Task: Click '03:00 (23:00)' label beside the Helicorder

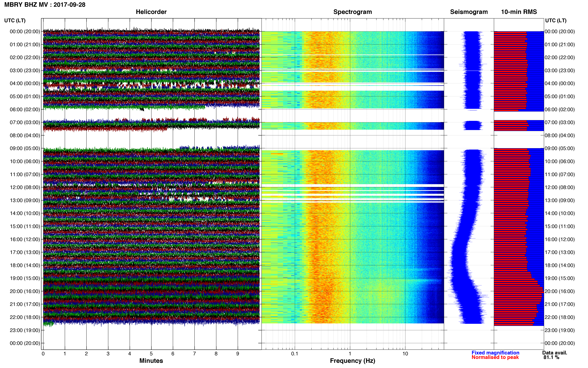Action: click(25, 71)
